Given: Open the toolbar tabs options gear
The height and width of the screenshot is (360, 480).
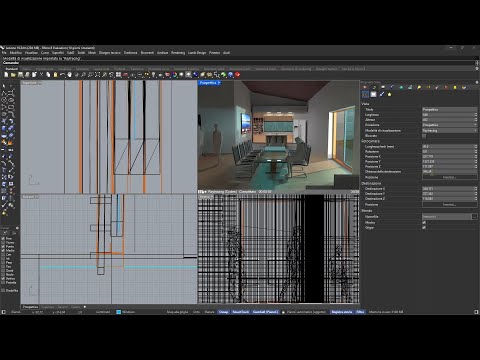Looking at the screenshot, I should pyautogui.click(x=477, y=68).
